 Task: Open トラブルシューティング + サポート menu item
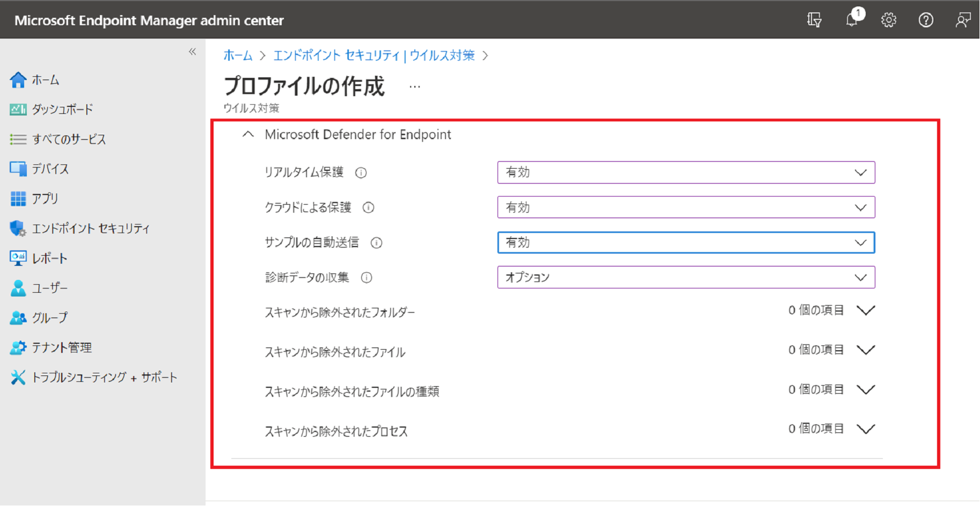[105, 378]
